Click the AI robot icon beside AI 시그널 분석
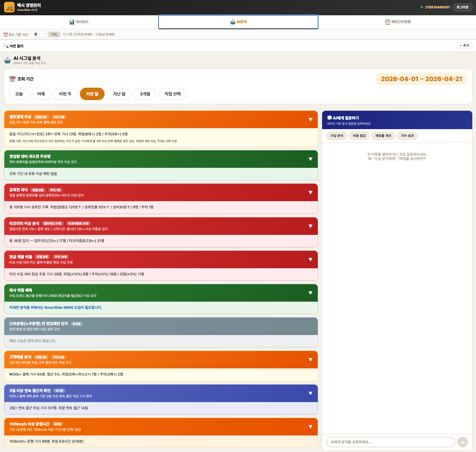The height and width of the screenshot is (452, 476). 7,60
